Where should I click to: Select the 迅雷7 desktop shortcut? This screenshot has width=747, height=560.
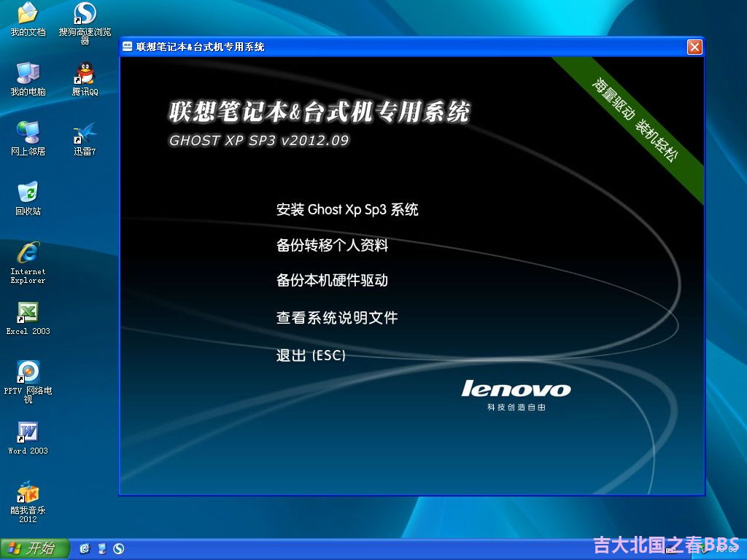tap(85, 139)
